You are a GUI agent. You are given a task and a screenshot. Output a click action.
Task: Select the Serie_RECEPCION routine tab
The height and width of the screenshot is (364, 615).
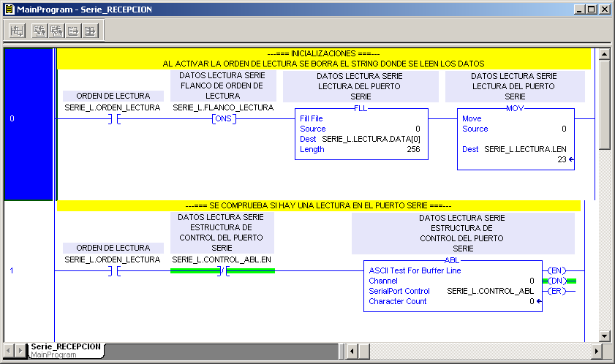point(66,350)
